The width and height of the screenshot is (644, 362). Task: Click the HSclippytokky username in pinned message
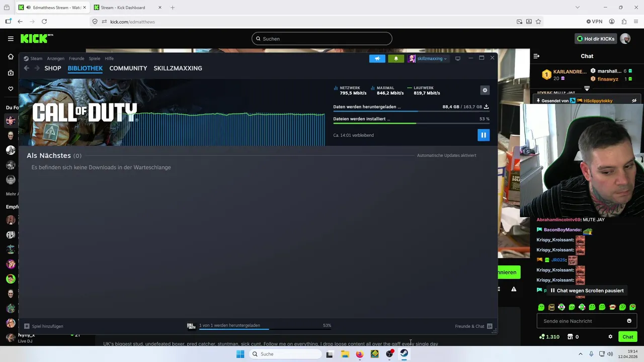(x=598, y=101)
